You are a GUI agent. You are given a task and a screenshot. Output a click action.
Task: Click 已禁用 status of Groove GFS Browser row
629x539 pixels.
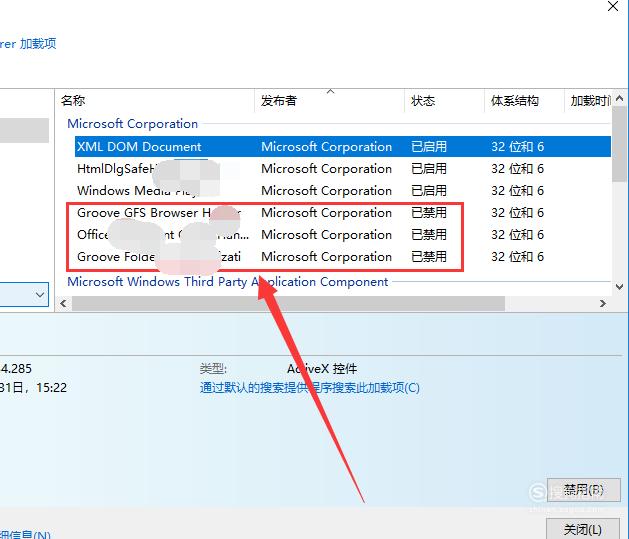(429, 213)
